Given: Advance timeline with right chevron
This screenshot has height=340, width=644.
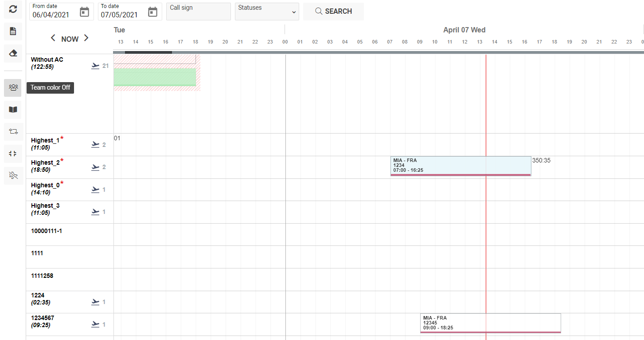Looking at the screenshot, I should (86, 38).
